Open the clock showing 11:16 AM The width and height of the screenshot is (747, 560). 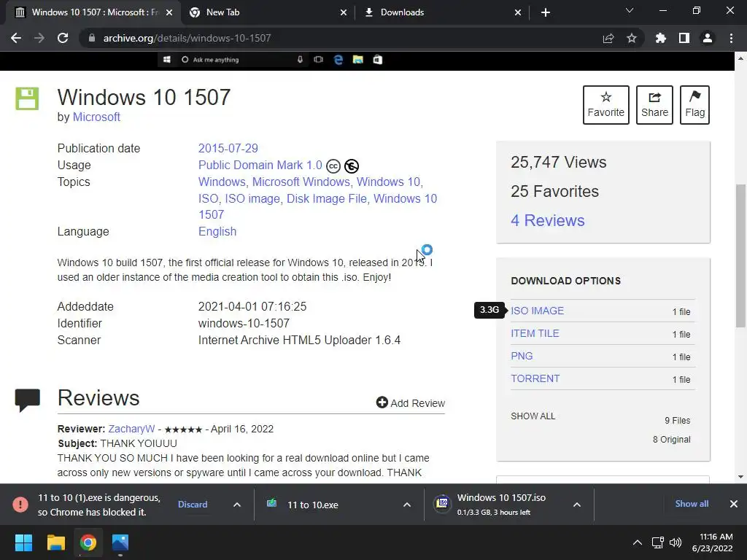pos(713,542)
